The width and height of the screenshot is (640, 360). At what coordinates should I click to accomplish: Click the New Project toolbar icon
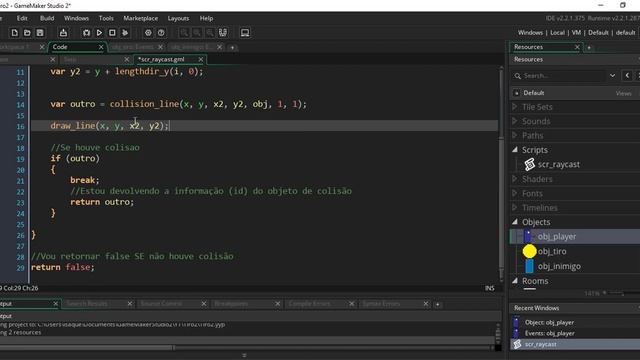coord(14,33)
